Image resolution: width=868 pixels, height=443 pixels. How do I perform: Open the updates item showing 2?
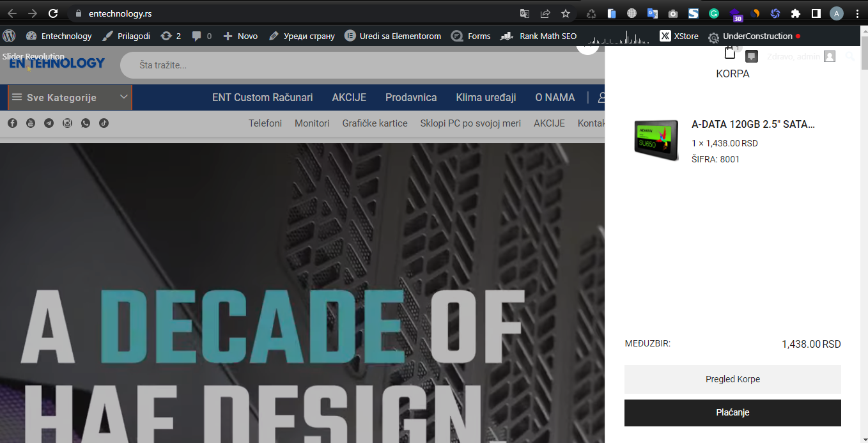tap(171, 36)
